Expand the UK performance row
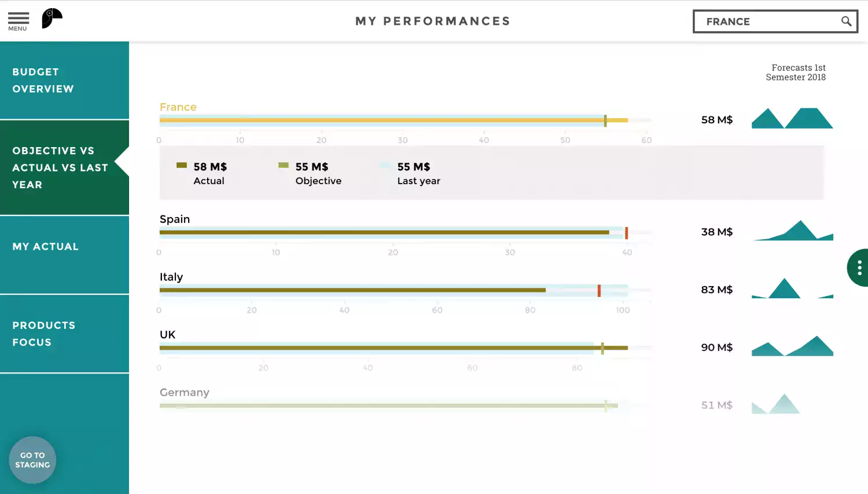This screenshot has width=868, height=494. point(168,335)
